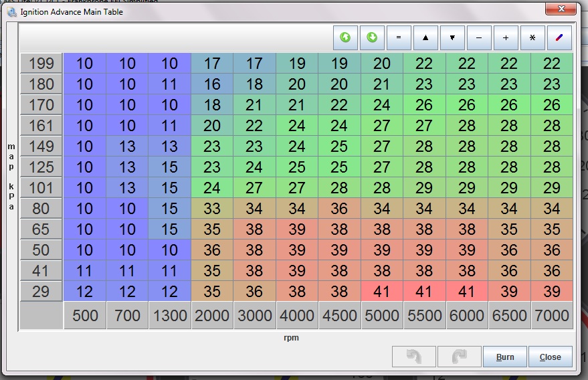588x380 pixels.
Task: Select cell 41 at 29 kPa, 6000 rpm
Action: click(467, 292)
